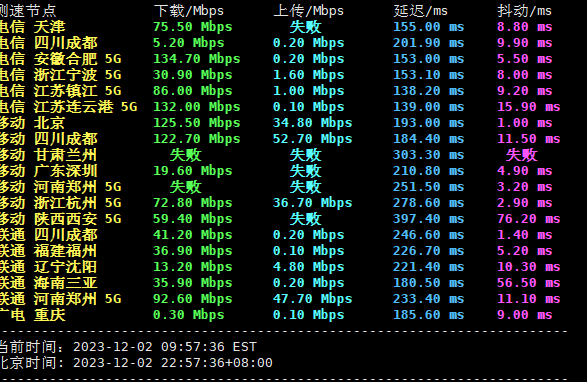Select the 广东深圳 node name
Screen dimensions: 587x382
[66, 171]
